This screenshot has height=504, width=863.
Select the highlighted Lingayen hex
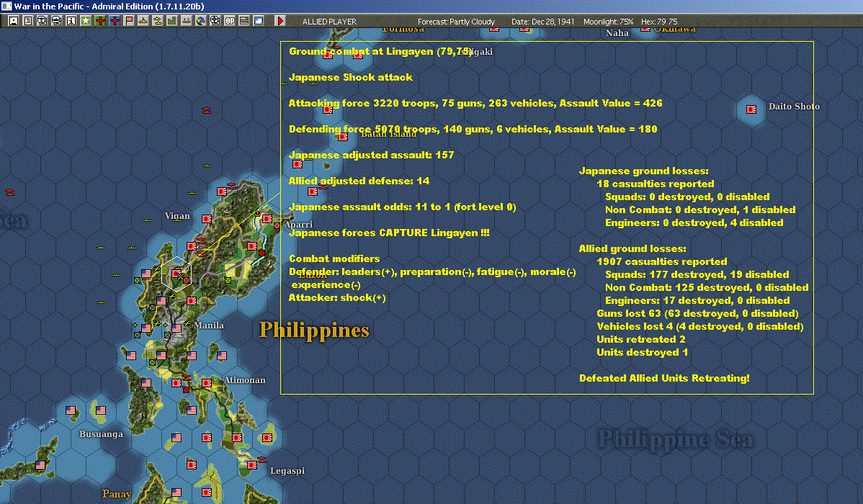tap(176, 274)
